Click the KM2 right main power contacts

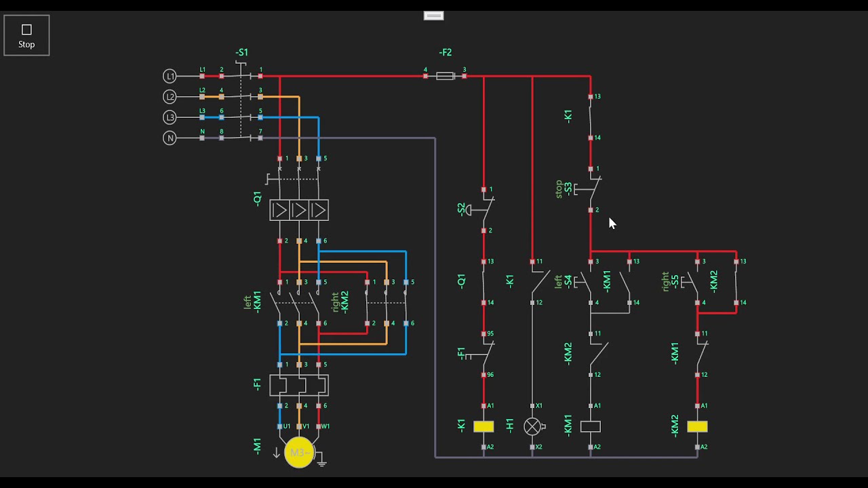click(x=386, y=303)
